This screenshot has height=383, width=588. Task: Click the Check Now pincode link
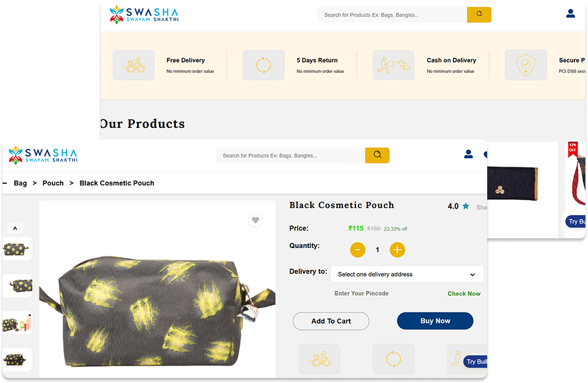pyautogui.click(x=463, y=293)
